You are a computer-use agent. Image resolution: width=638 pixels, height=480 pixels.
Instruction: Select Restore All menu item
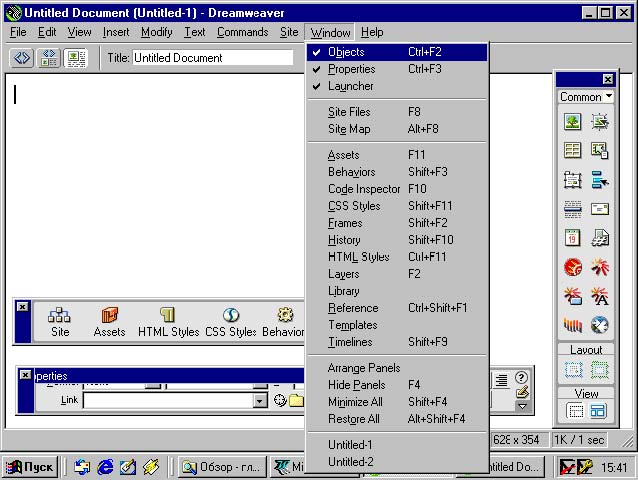tap(397, 419)
